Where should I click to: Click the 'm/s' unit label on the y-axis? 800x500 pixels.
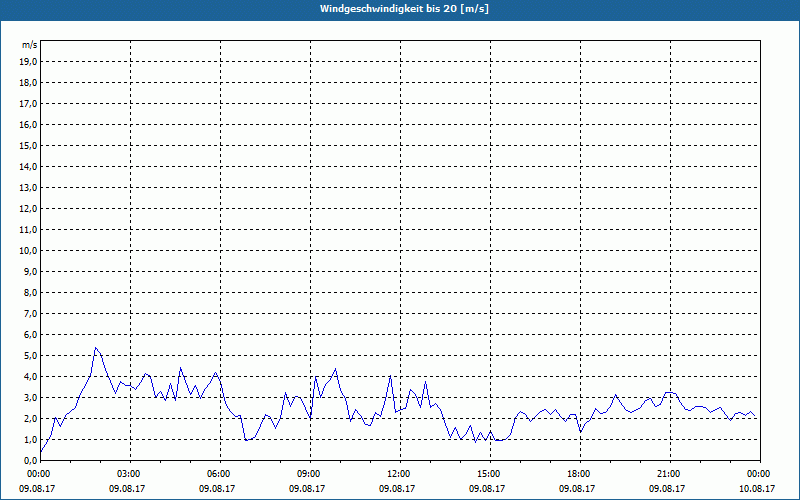[x=30, y=45]
